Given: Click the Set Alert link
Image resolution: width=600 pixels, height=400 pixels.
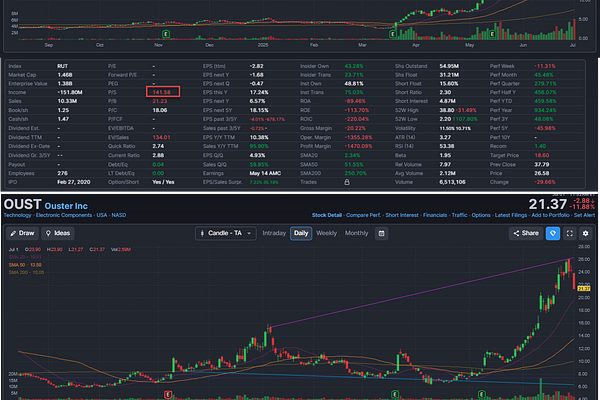Looking at the screenshot, I should point(584,215).
